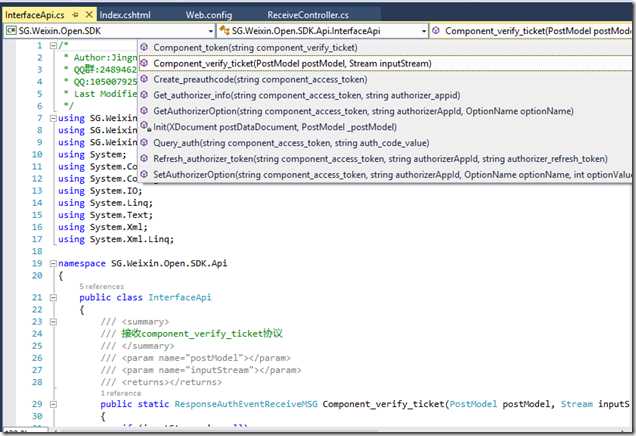Open the '1 reference' CodeLens above Component_verify_ticket
Image resolution: width=636 pixels, height=436 pixels.
coord(120,393)
